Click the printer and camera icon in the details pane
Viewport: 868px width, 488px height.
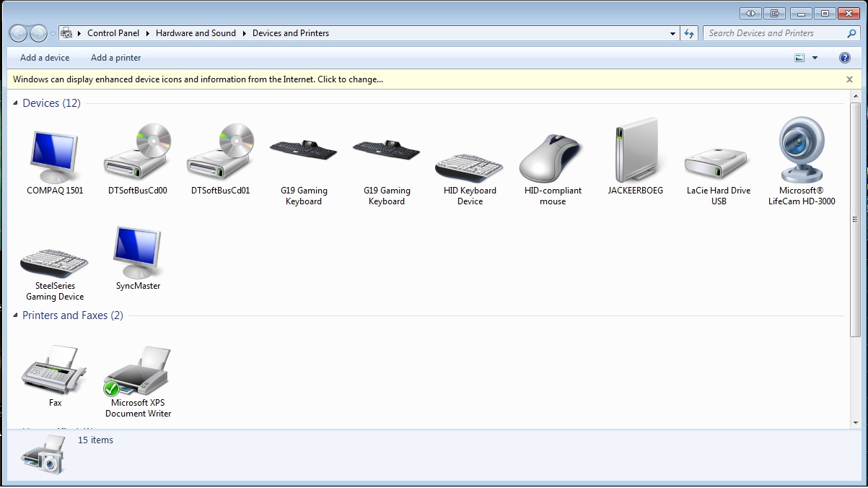[43, 454]
